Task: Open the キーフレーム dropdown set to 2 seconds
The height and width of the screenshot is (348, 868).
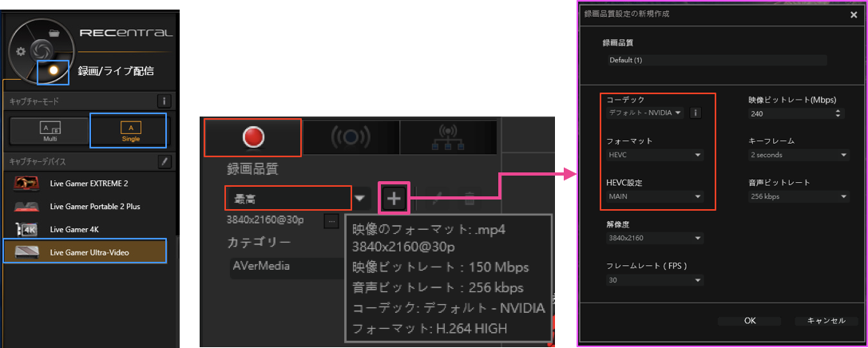Action: point(799,155)
